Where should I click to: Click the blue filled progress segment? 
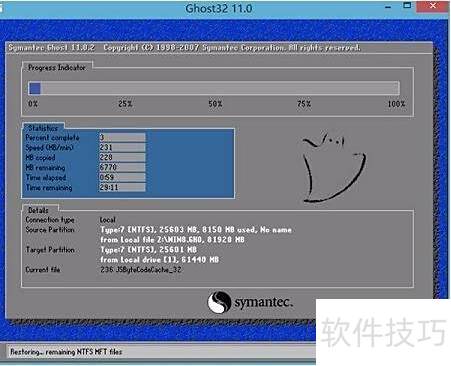[x=35, y=88]
